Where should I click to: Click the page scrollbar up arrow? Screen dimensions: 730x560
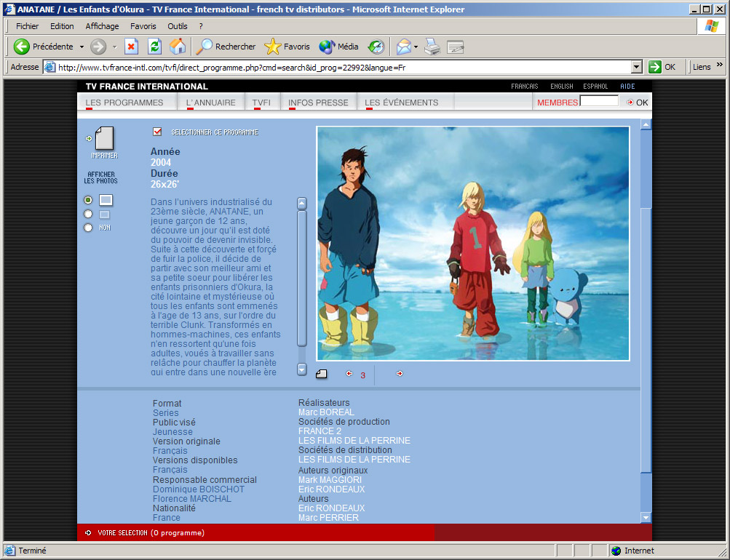[x=646, y=124]
